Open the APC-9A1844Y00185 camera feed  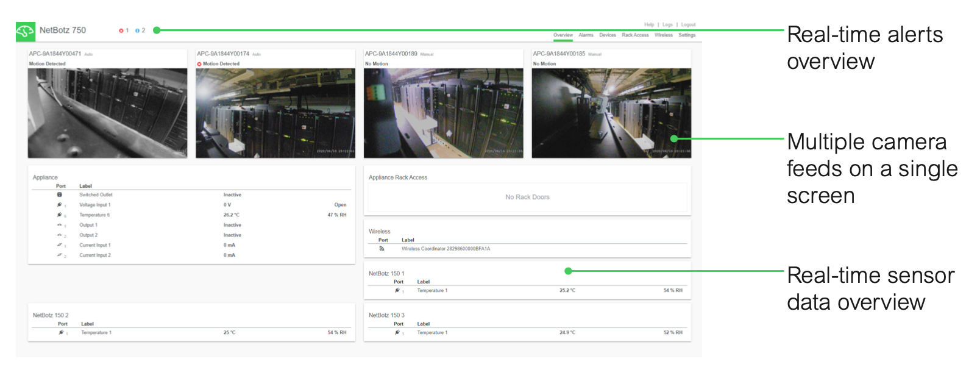(x=611, y=113)
